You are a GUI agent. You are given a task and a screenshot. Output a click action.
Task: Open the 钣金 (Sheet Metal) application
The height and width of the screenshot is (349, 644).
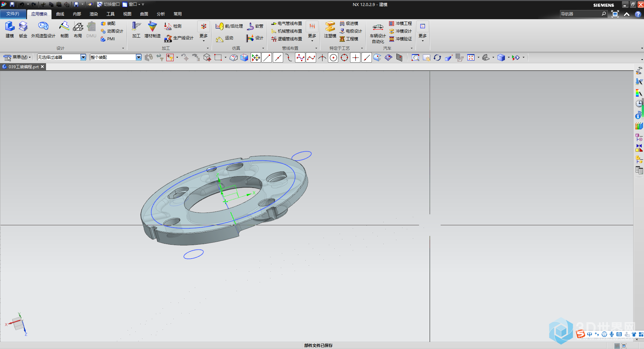pos(23,30)
